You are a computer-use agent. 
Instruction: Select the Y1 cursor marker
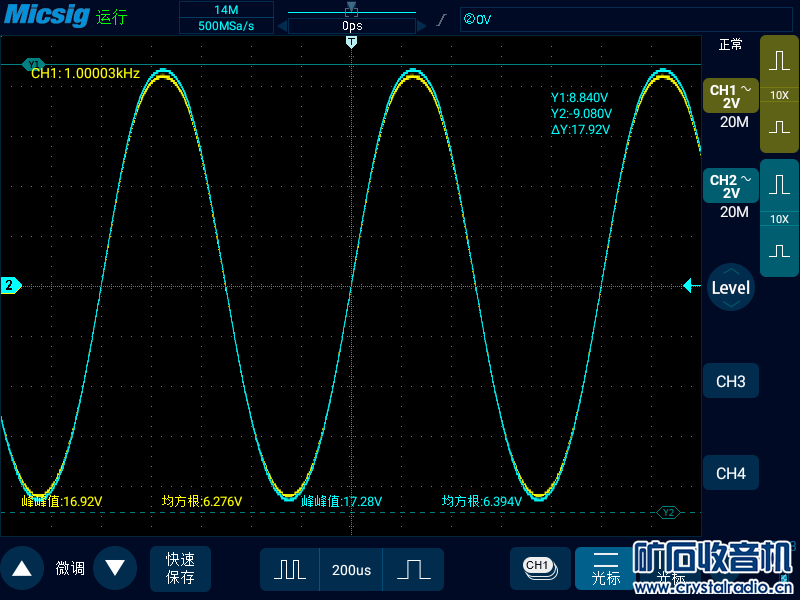pos(33,64)
